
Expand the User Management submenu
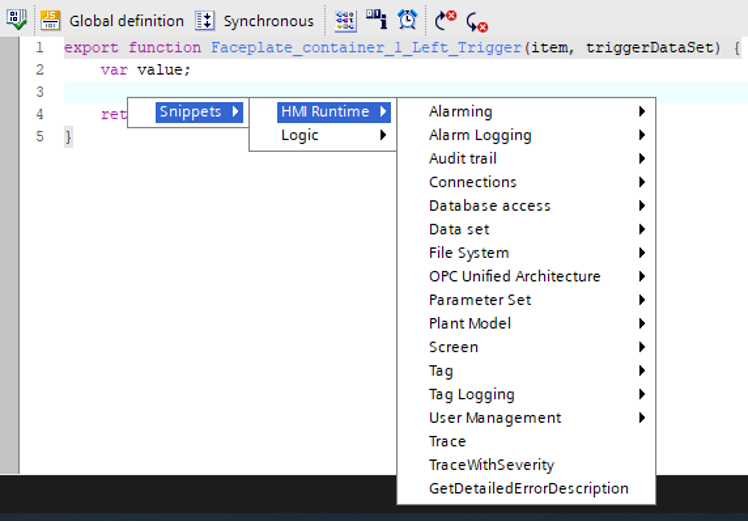point(537,418)
